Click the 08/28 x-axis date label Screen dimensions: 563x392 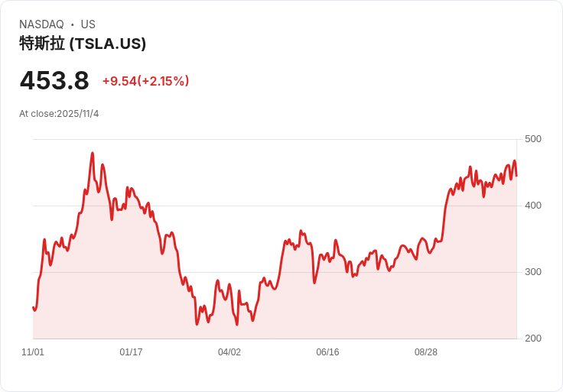pyautogui.click(x=426, y=352)
